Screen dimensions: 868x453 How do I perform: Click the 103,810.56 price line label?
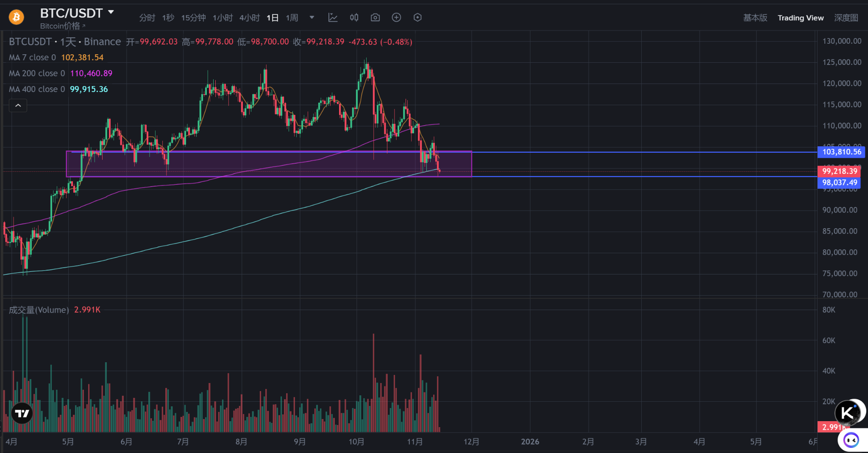tap(841, 152)
